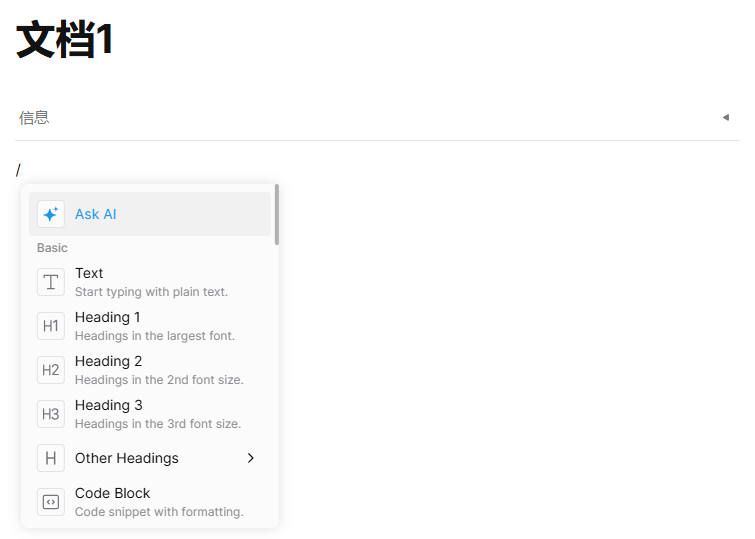The height and width of the screenshot is (539, 755).
Task: Open the Other Headings menu entry
Action: [x=150, y=458]
